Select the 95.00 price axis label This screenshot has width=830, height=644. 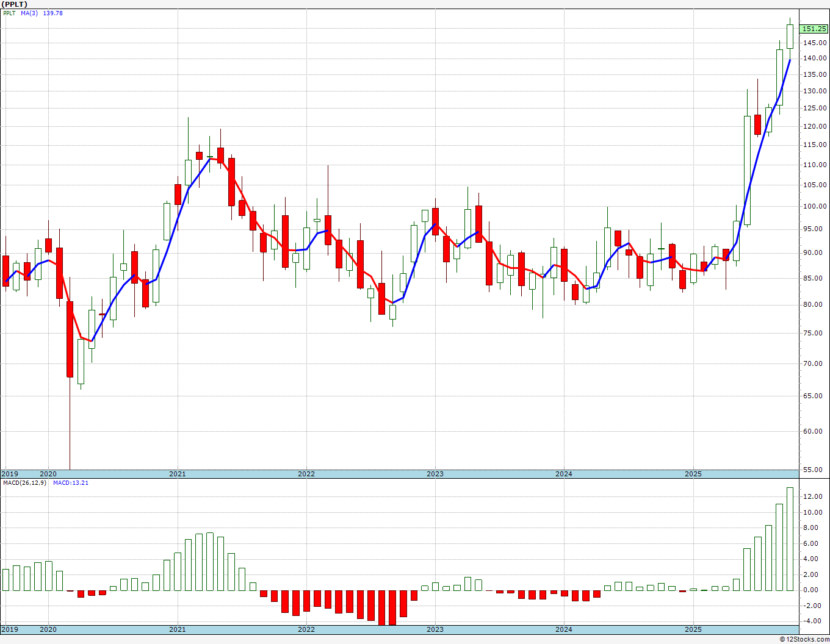(x=814, y=229)
